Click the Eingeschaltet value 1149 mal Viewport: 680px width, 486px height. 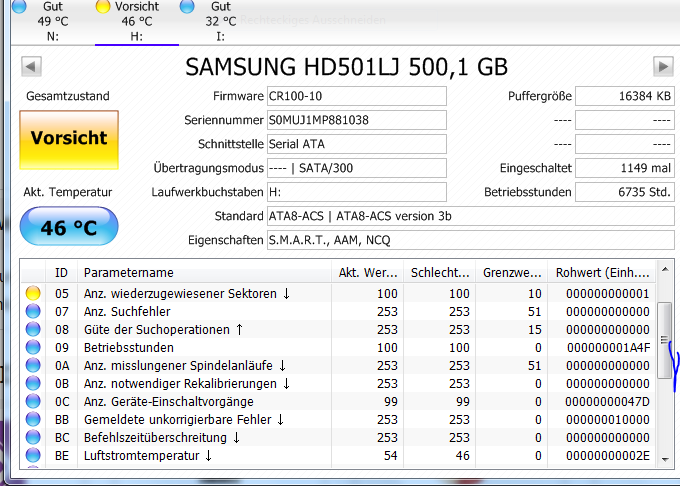click(x=625, y=168)
